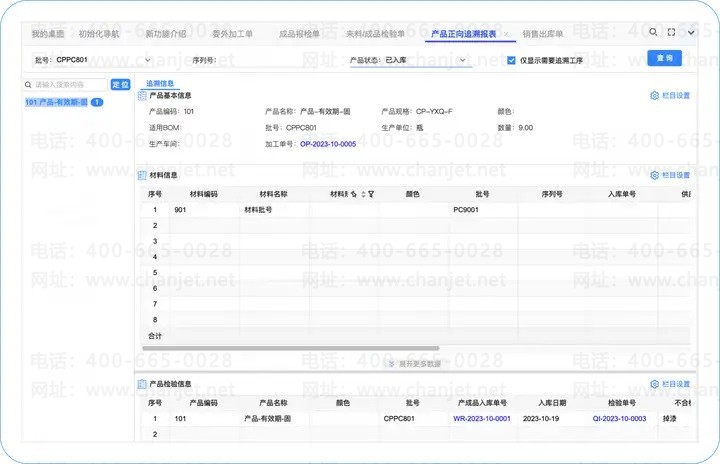Open column settings gear for 材料信息
Image resolution: width=720 pixels, height=464 pixels.
[x=654, y=175]
